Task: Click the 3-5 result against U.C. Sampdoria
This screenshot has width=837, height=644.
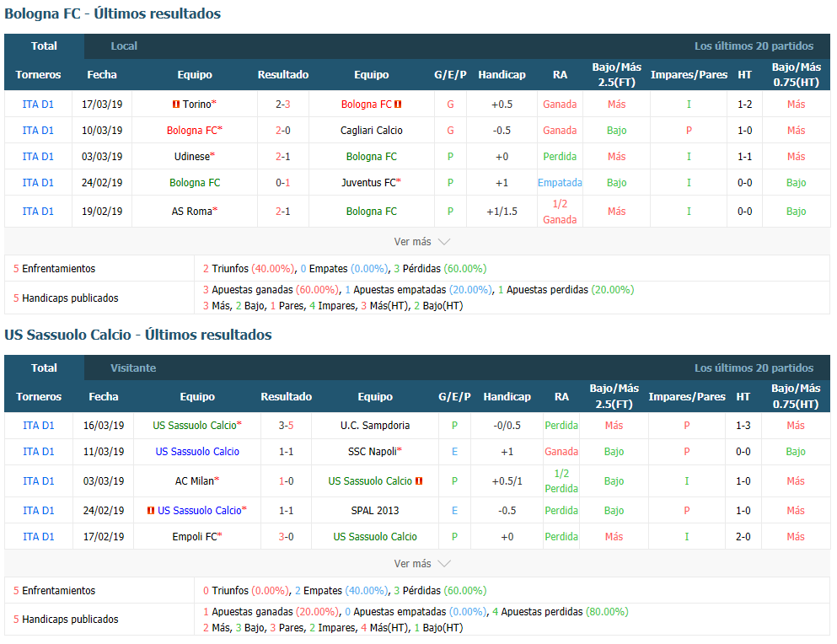Action: pyautogui.click(x=286, y=426)
